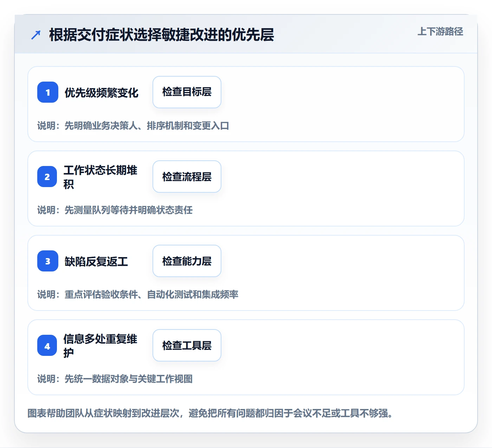492x448 pixels.
Task: Select the 上下游路径 label in header
Action: point(440,31)
